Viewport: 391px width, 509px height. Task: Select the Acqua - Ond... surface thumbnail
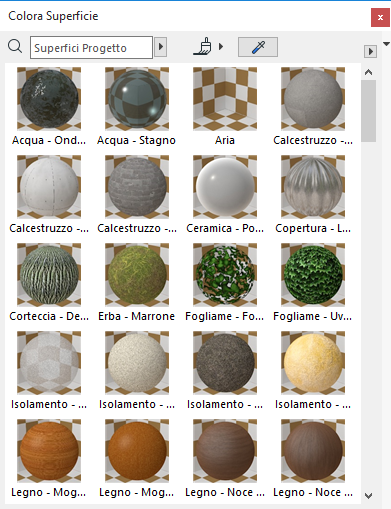point(49,99)
